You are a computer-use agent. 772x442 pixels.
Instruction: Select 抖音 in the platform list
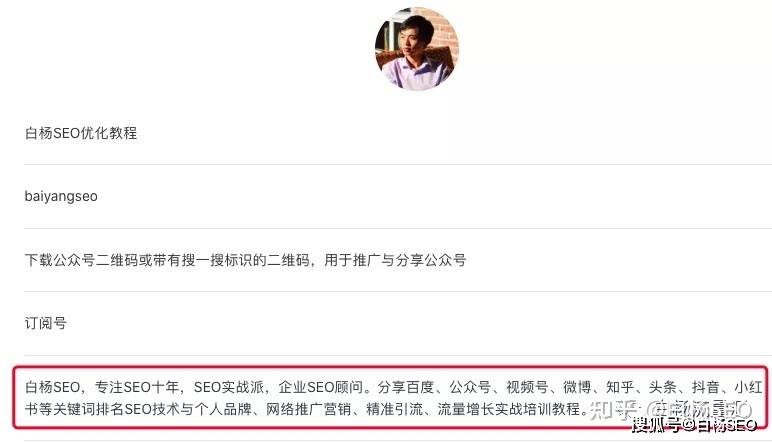(x=706, y=387)
